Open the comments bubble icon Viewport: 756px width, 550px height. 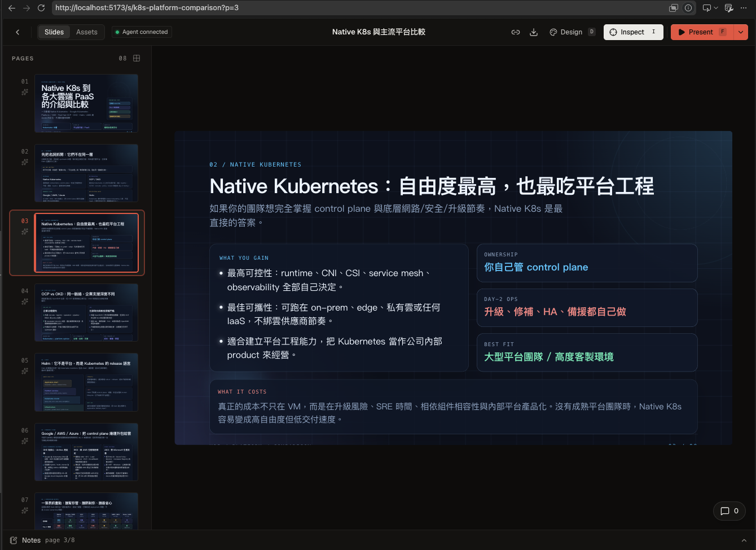[x=729, y=511]
